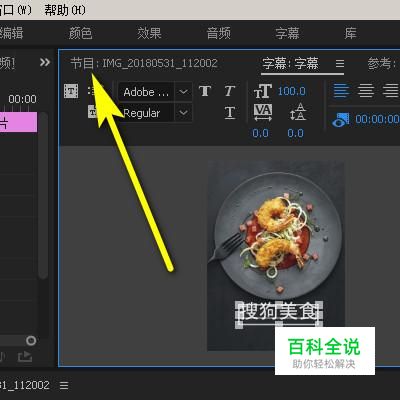Switch to the 颜色 workspace tab
Viewport: 400px width, 400px height.
coord(80,33)
